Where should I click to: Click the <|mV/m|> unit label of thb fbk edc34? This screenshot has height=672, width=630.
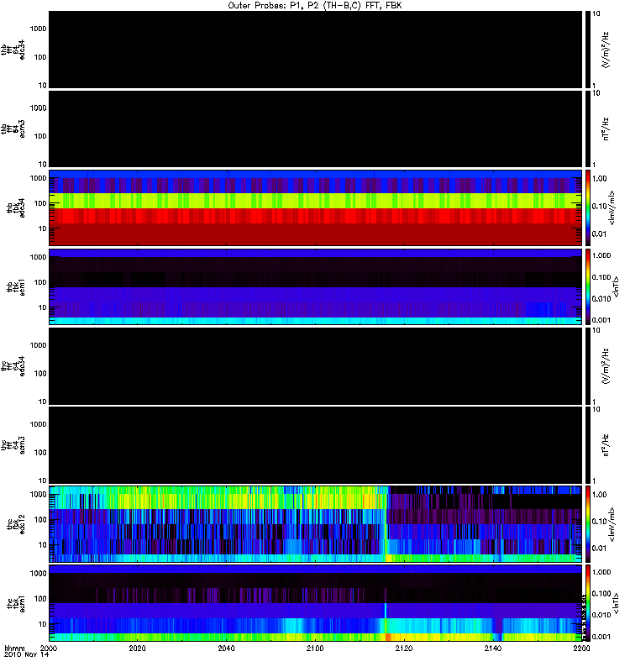tap(612, 207)
